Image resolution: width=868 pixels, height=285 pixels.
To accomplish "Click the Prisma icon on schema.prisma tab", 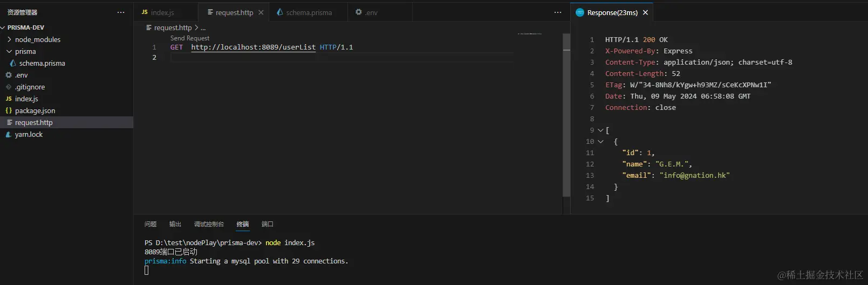I will 279,12.
